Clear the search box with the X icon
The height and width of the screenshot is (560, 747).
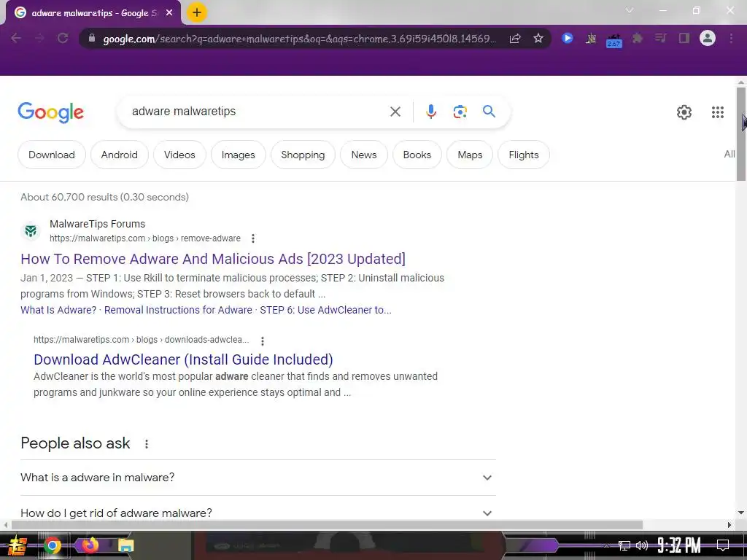coord(395,112)
